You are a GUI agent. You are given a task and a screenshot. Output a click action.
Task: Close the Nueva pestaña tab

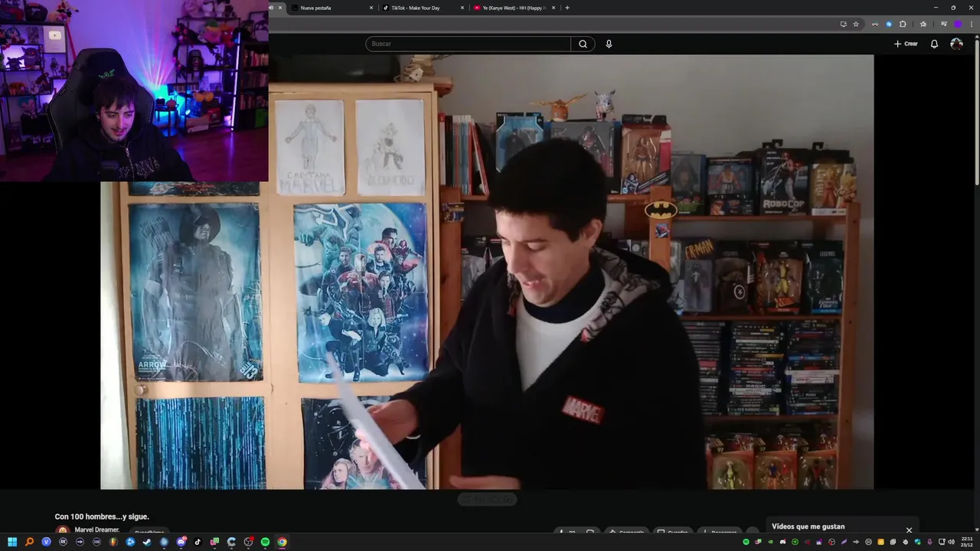pyautogui.click(x=371, y=8)
